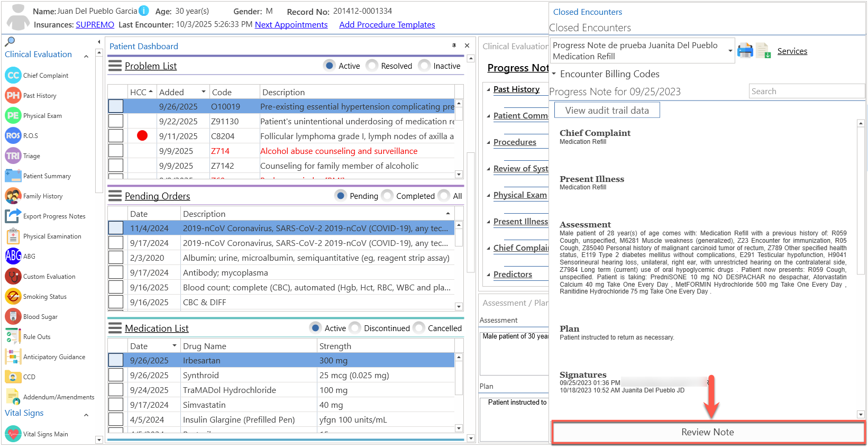Select Resolved radio in Problem List
Image resolution: width=868 pixels, height=448 pixels.
point(372,66)
